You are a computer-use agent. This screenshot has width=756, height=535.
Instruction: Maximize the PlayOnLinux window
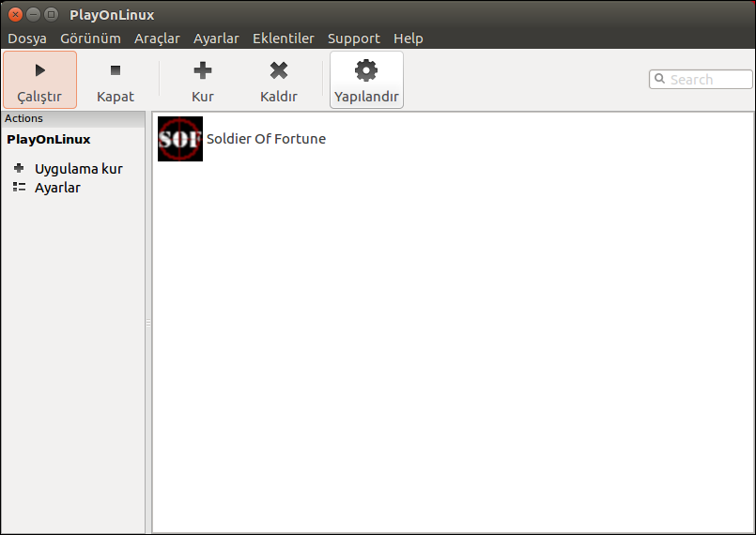point(51,14)
